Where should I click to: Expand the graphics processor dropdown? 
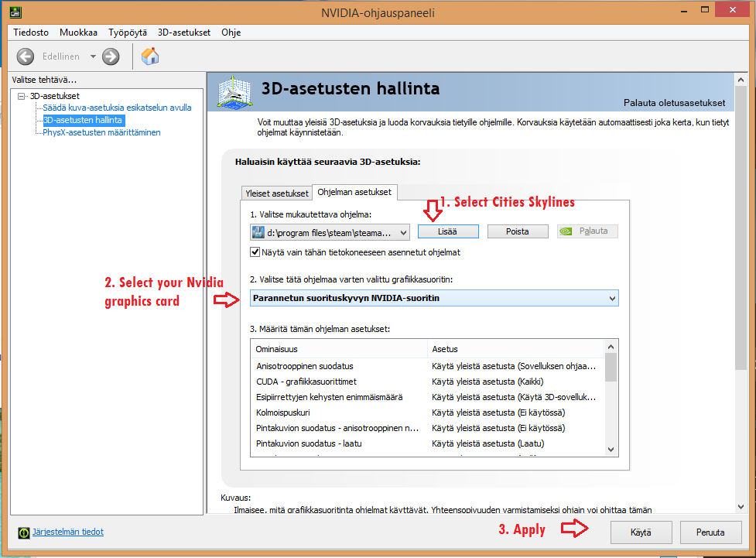coord(612,298)
